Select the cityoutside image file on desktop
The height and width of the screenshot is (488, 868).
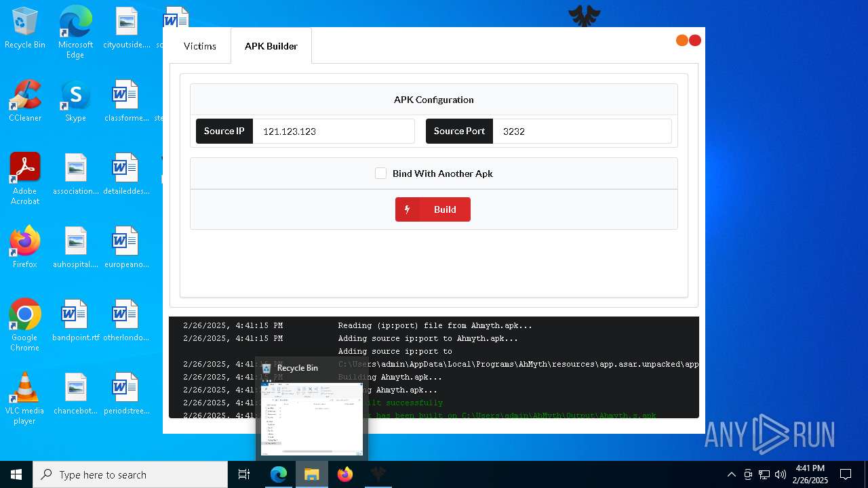click(127, 28)
